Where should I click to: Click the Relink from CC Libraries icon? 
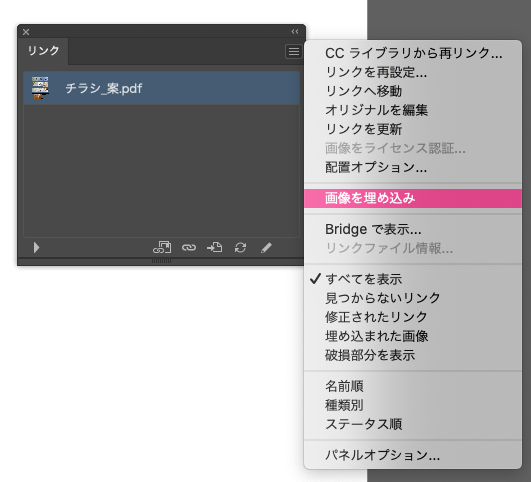pos(162,248)
